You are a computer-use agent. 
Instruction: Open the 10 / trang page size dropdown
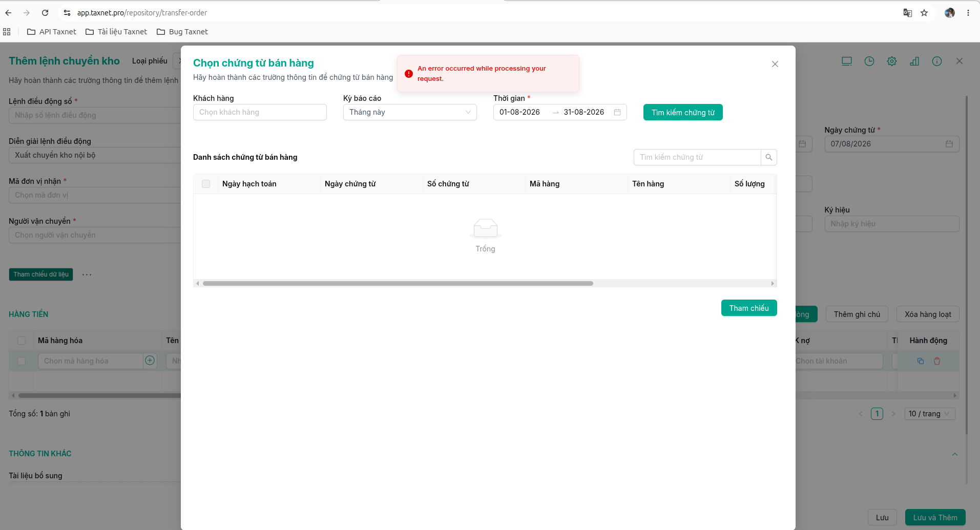point(930,414)
